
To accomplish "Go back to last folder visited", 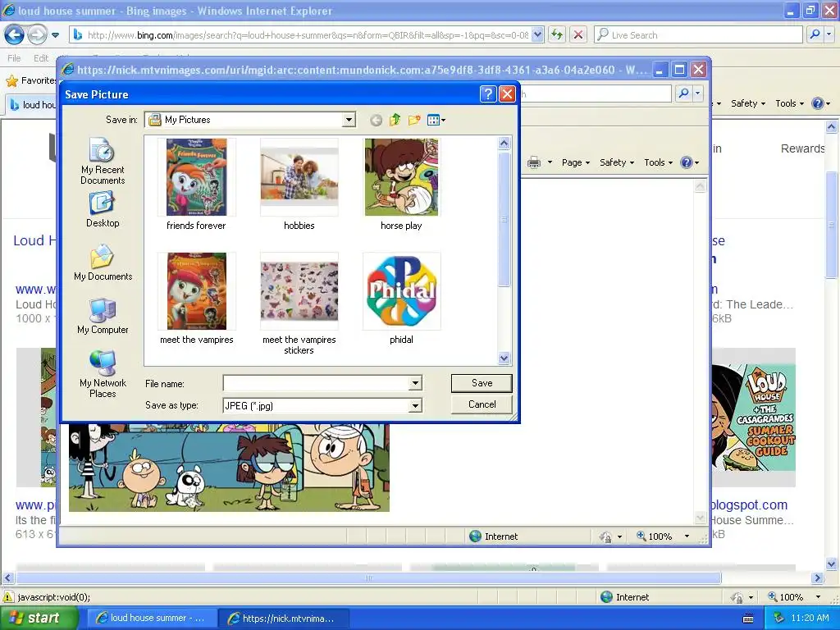I will 376,120.
